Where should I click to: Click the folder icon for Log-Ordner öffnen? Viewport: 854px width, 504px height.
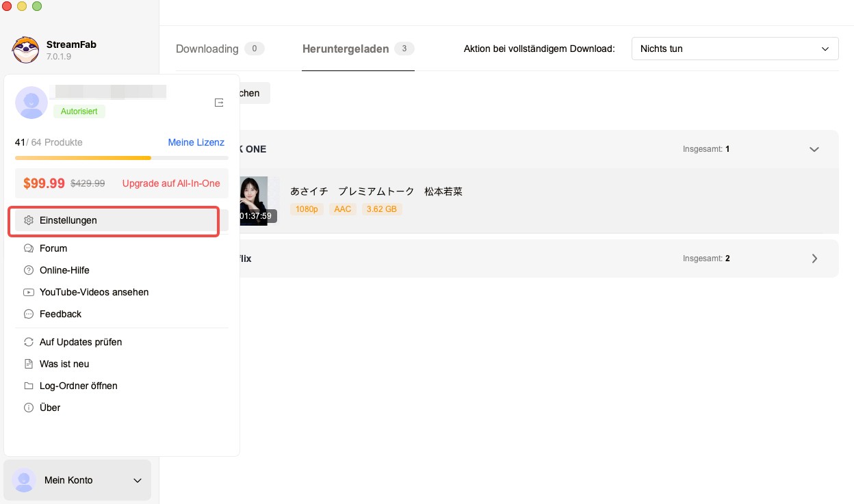pos(29,386)
